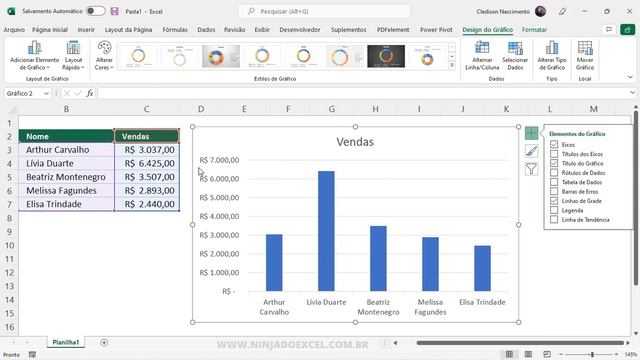Click the green share button

pyautogui.click(x=627, y=29)
